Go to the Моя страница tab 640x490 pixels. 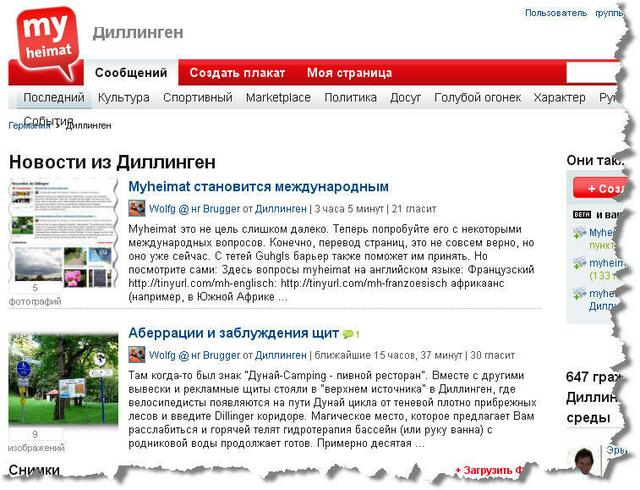coord(349,73)
